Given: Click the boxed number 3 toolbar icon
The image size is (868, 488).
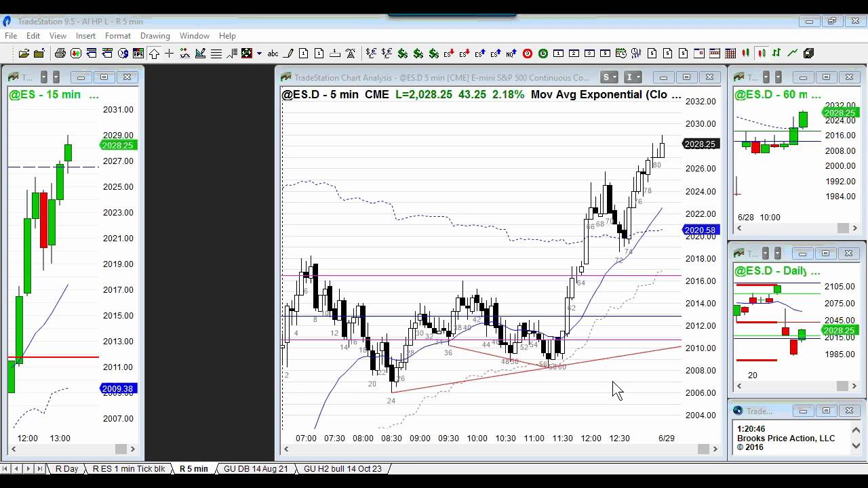Looking at the screenshot, I should click(x=589, y=54).
